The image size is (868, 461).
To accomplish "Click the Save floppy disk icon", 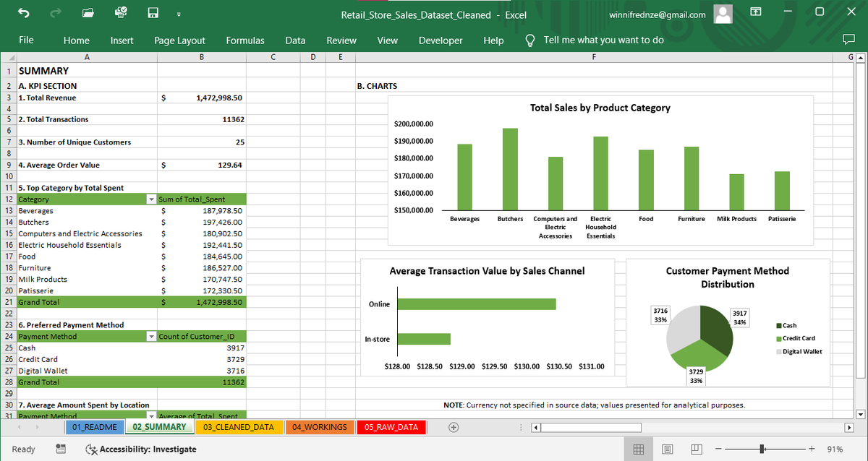I will pyautogui.click(x=153, y=14).
